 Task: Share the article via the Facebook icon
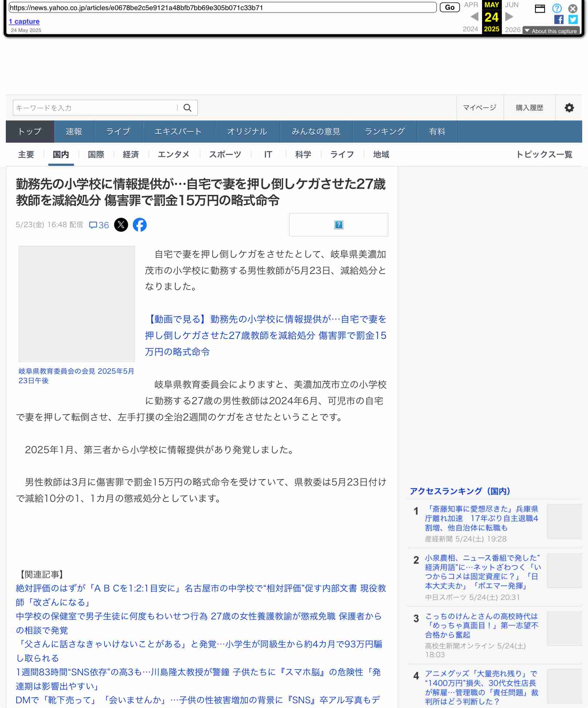[140, 225]
